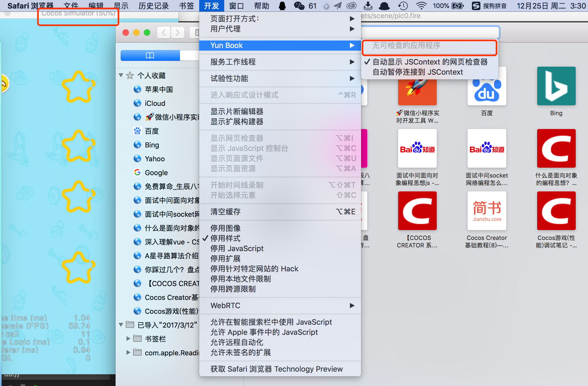Click the Bing favorites tile icon
Viewport: 588px width, 386px height.
coord(556,86)
